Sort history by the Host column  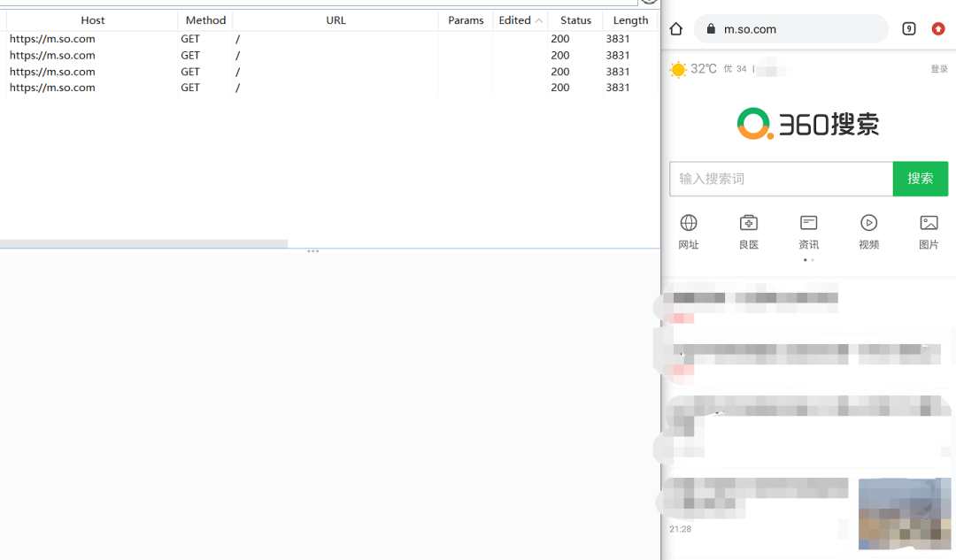click(92, 20)
